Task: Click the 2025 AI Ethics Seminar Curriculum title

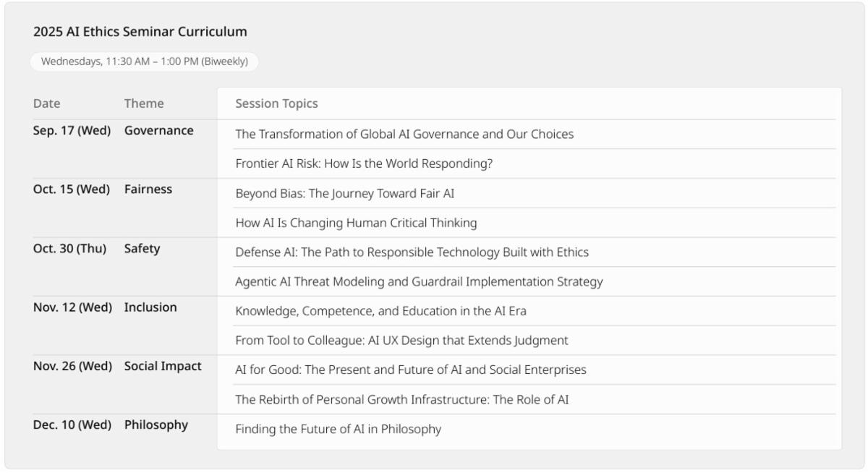Action: [140, 32]
